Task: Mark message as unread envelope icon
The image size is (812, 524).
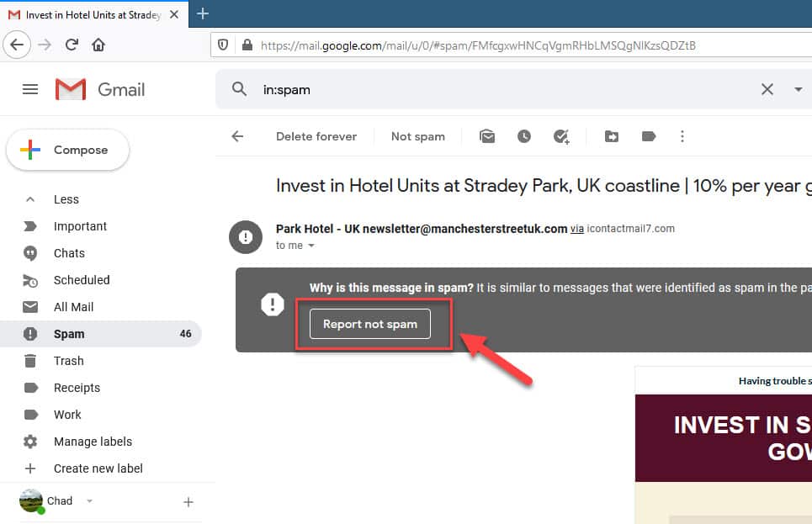Action: point(487,136)
